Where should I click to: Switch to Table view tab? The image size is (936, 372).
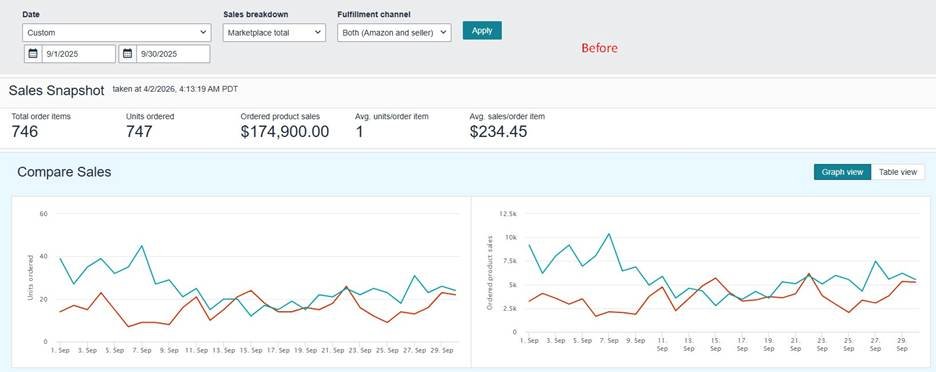[x=897, y=172]
